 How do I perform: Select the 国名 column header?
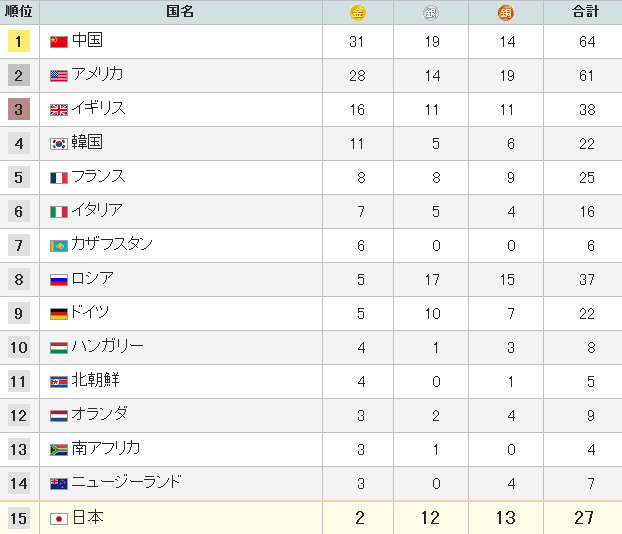pos(180,12)
